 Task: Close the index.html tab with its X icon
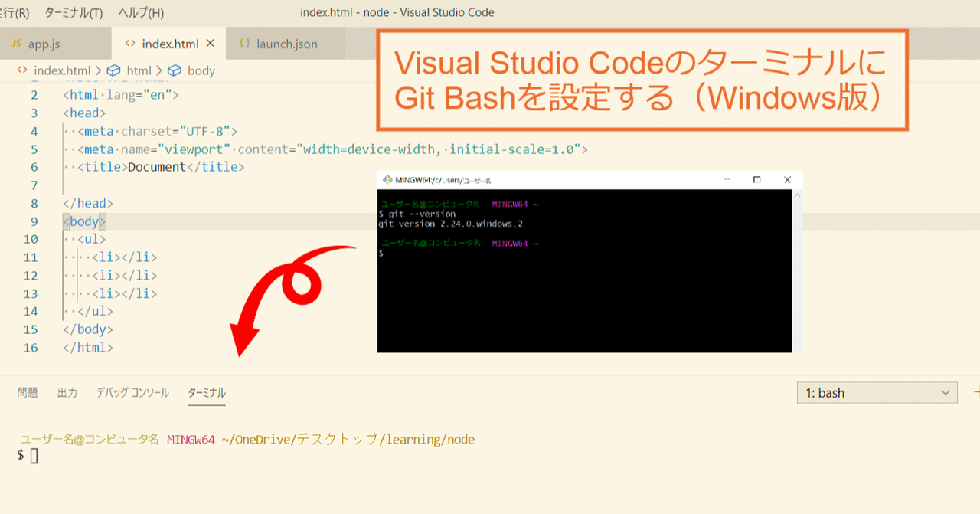click(211, 44)
